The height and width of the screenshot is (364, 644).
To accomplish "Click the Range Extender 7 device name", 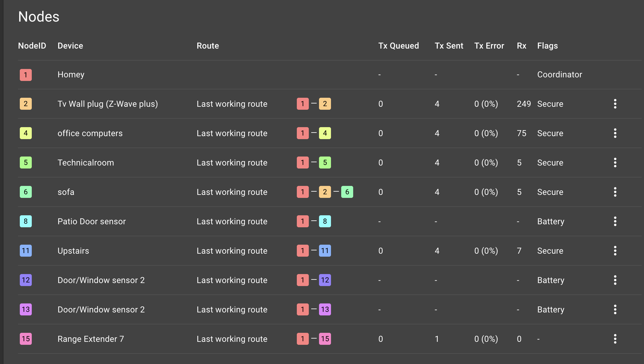I will pos(91,339).
